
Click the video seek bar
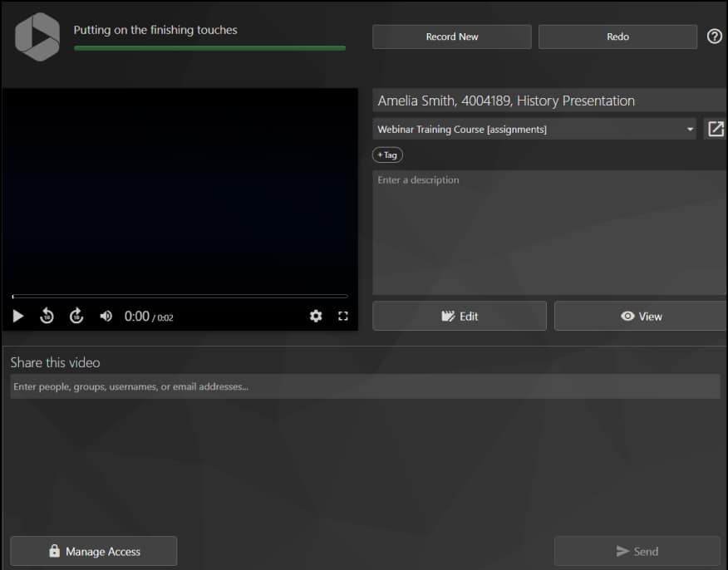(x=180, y=296)
